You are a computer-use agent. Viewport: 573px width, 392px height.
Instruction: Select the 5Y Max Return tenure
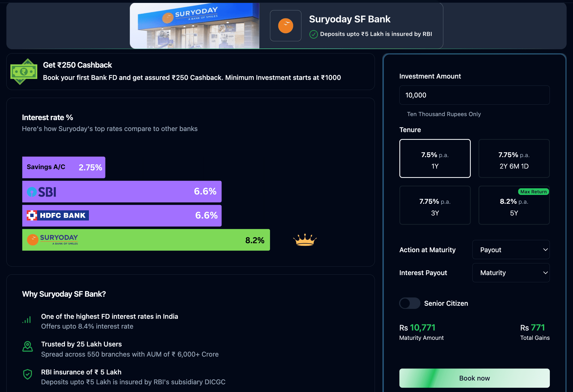pos(514,205)
